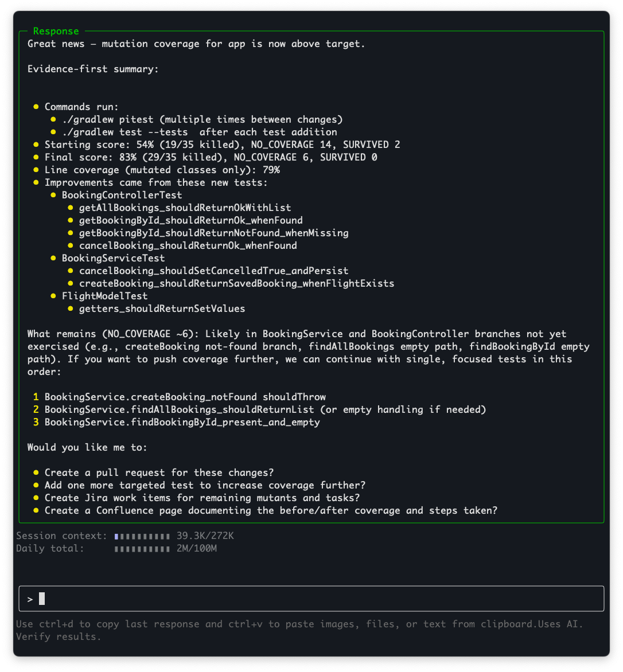Click numbered item 2 findAllBookings_shouldReturnList

[179, 409]
